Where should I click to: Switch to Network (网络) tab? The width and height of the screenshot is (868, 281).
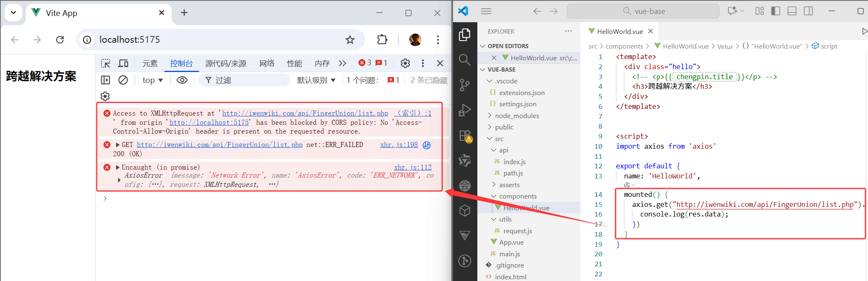tap(267, 63)
